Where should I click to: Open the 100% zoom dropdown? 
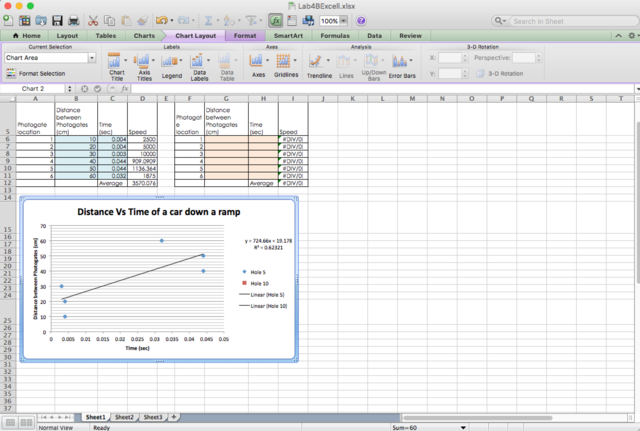coord(342,20)
